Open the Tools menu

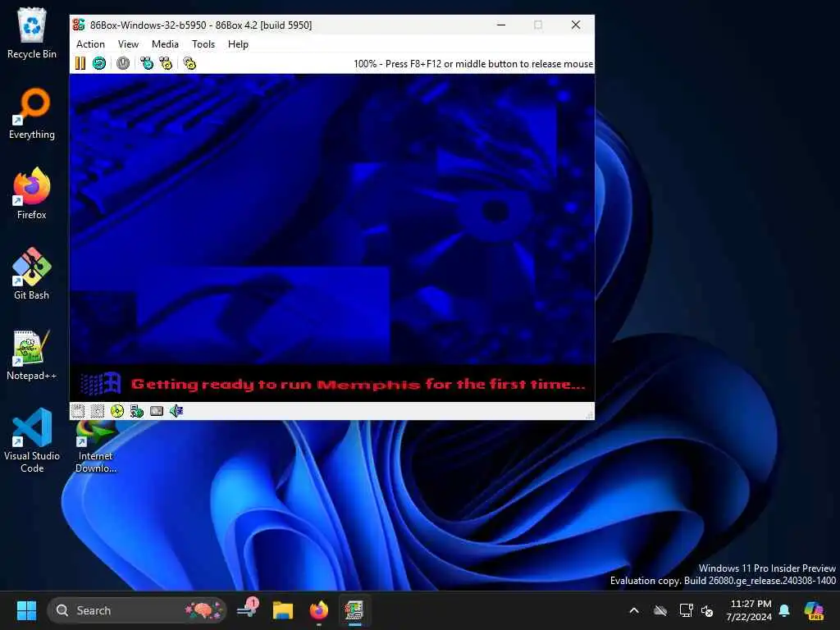coord(203,44)
